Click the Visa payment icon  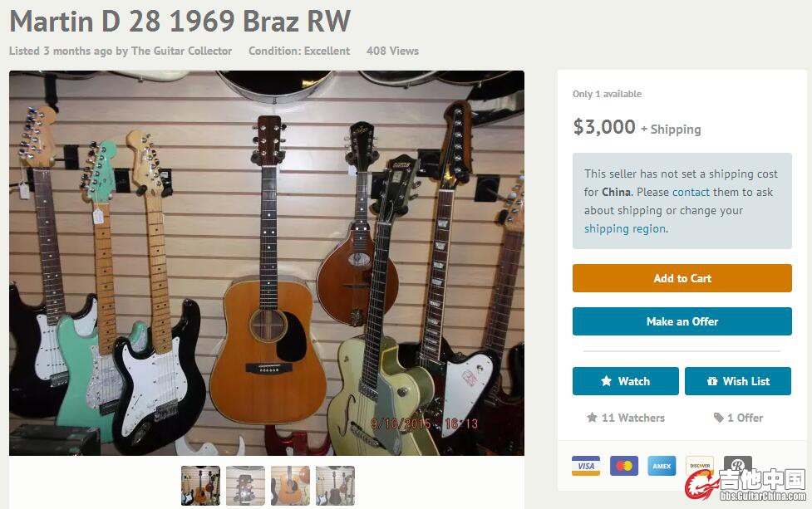pos(586,466)
